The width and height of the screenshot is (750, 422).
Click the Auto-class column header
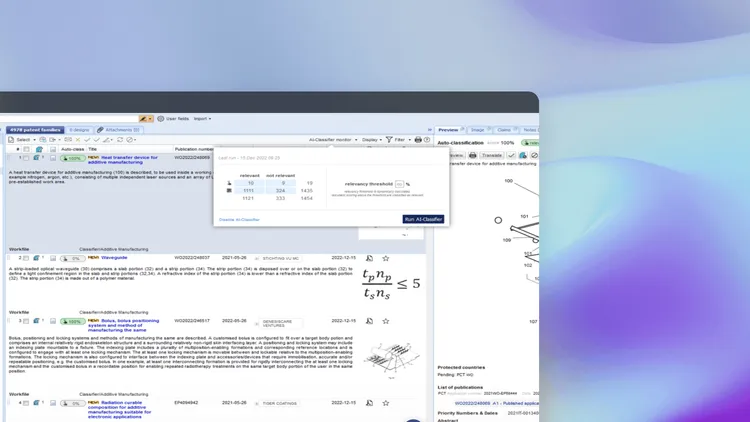tap(72, 149)
